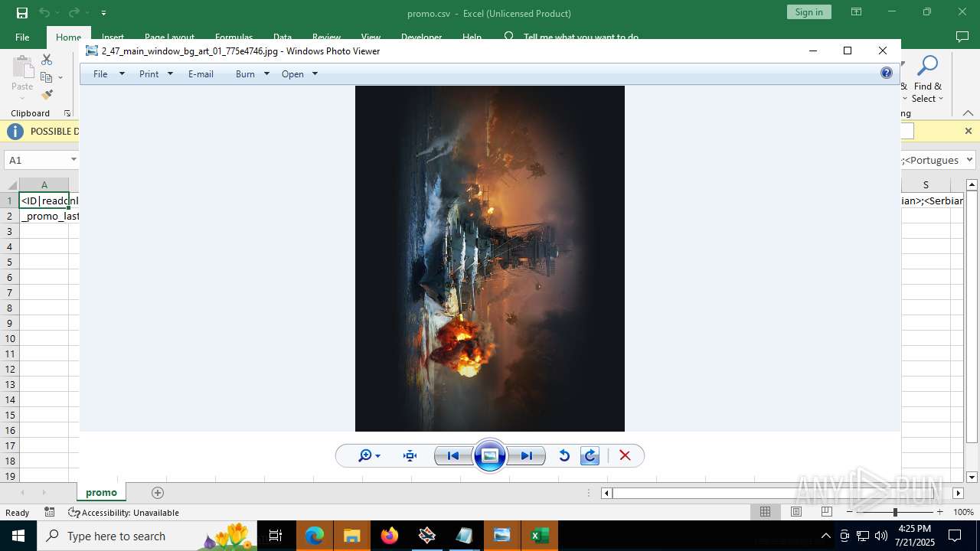
Task: Select row 10 header
Action: pos(10,338)
